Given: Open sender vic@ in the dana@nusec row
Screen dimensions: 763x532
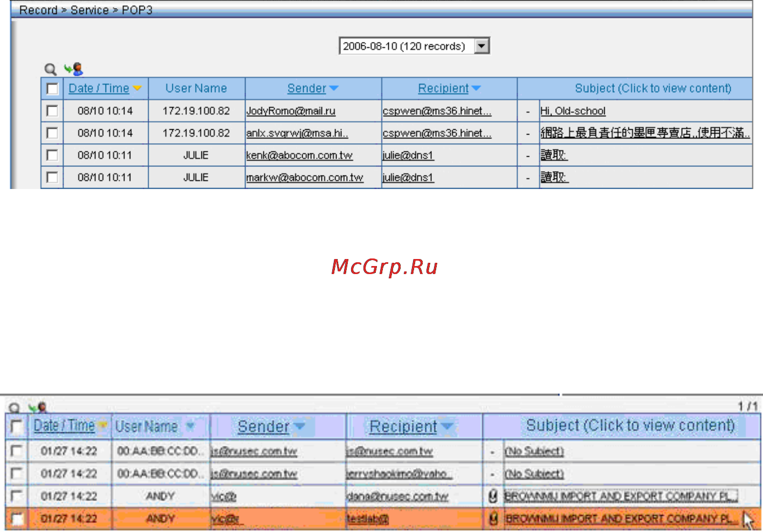Looking at the screenshot, I should [223, 496].
